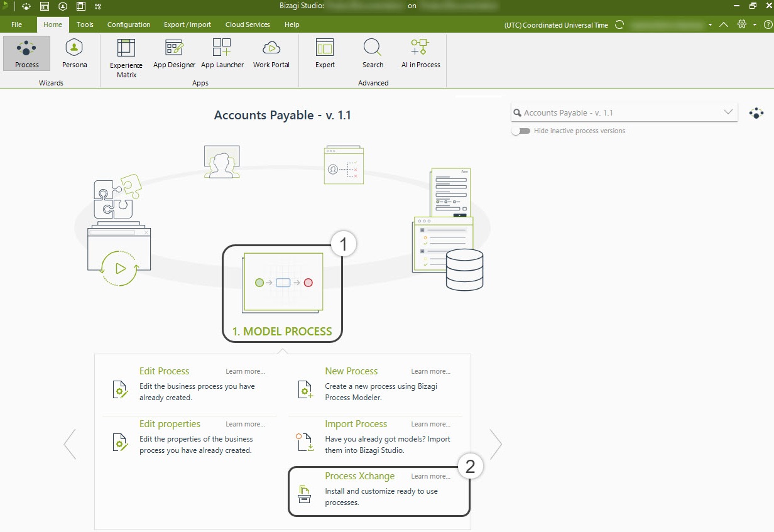Open AI in Process
Viewport: 774px width, 532px height.
tap(420, 53)
